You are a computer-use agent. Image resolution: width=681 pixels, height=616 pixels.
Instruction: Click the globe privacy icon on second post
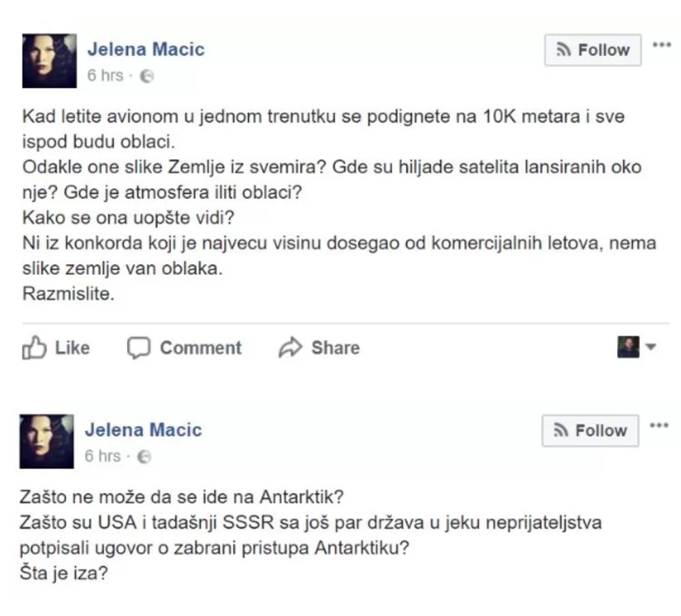click(144, 457)
